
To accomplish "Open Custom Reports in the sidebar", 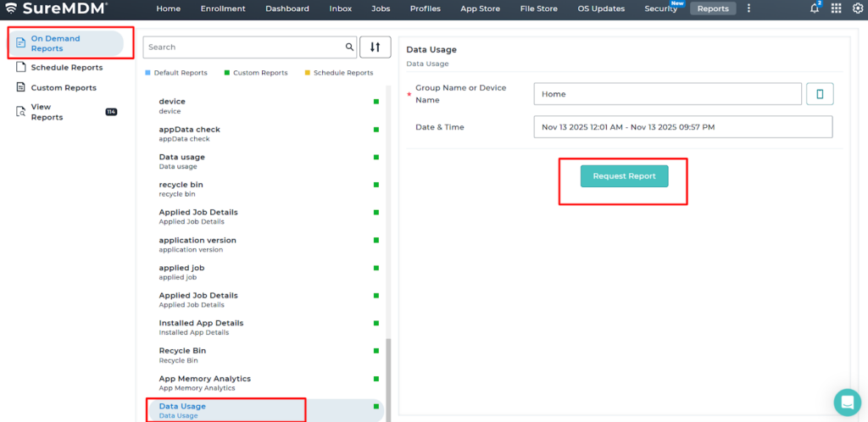I will click(64, 88).
